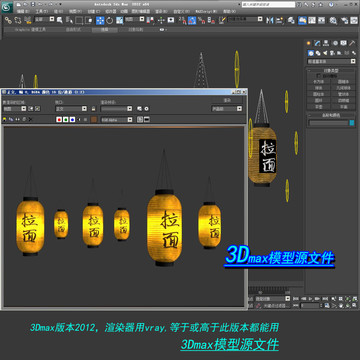Click Clone Rendered Frame Window icon
Viewport: 360px width, 360px height.
[17, 120]
